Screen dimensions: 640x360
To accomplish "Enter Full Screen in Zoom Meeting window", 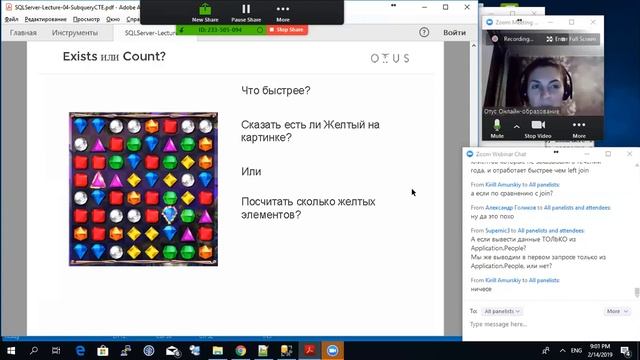I will pos(572,39).
